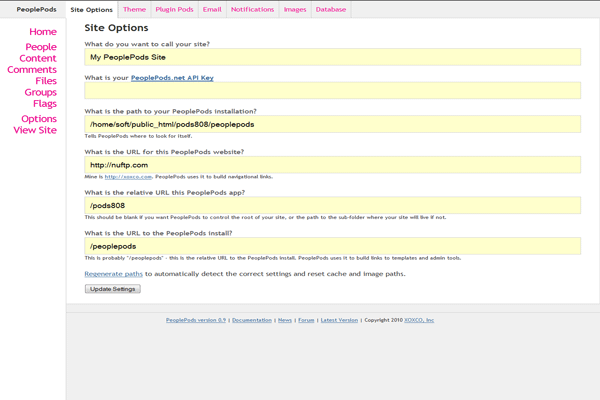Click the empty API Key field
The width and height of the screenshot is (600, 400).
(x=332, y=91)
